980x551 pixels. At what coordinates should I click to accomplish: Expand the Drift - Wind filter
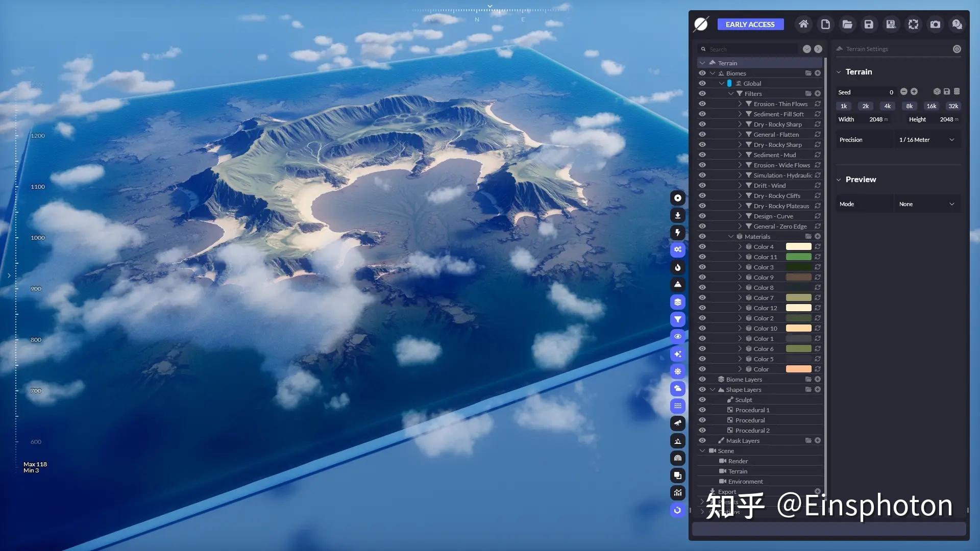click(740, 186)
